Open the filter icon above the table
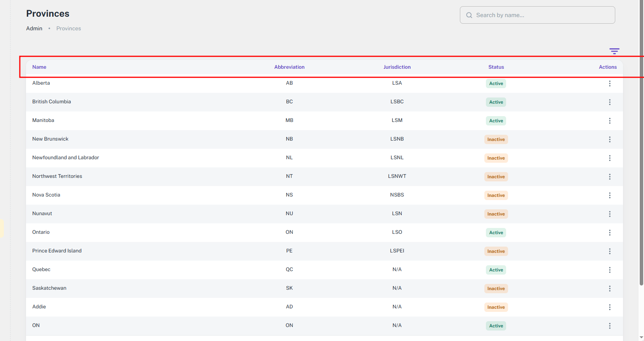This screenshot has width=644, height=341. [x=614, y=51]
